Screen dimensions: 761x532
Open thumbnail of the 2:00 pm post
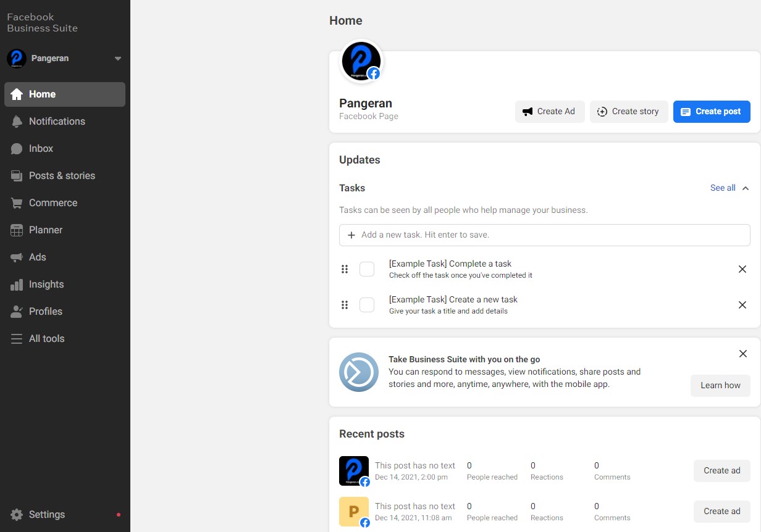[354, 471]
